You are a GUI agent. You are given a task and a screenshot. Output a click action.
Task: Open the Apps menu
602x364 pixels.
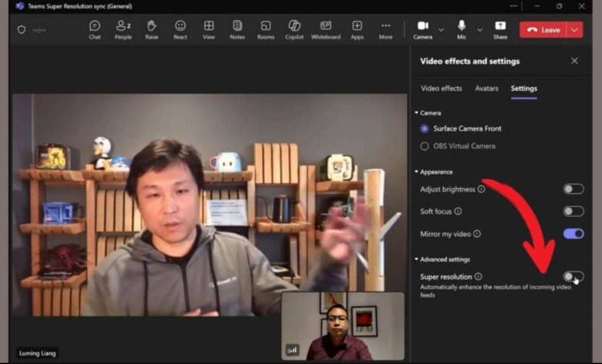coord(357,30)
